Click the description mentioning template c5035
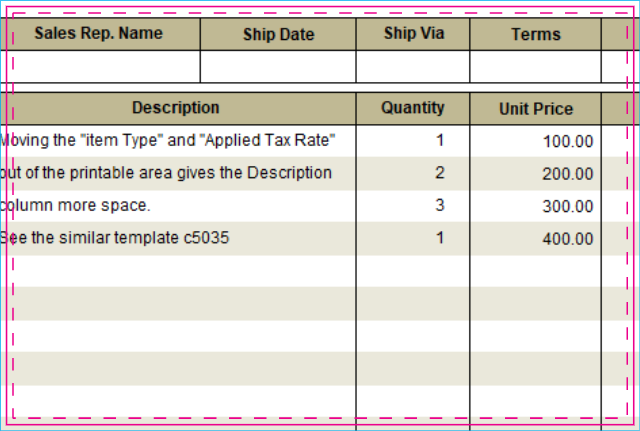Screen dimensions: 640x431 pyautogui.click(x=116, y=238)
